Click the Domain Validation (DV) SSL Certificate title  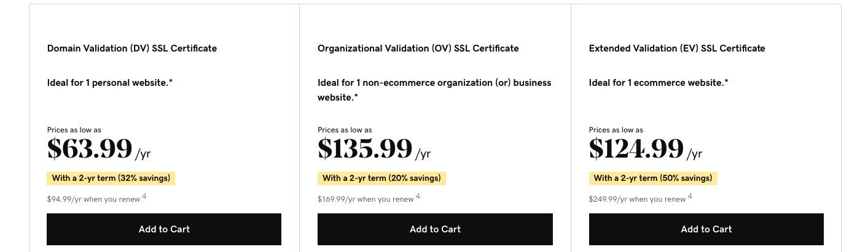point(131,48)
